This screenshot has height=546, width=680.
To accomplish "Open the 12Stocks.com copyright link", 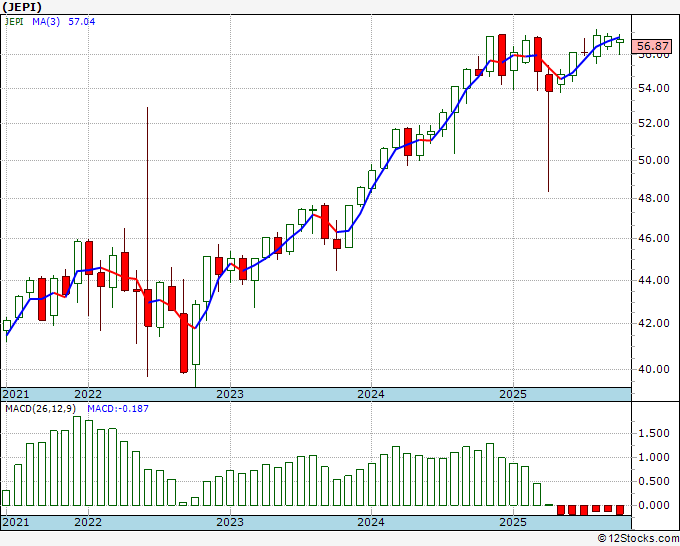I will point(638,539).
